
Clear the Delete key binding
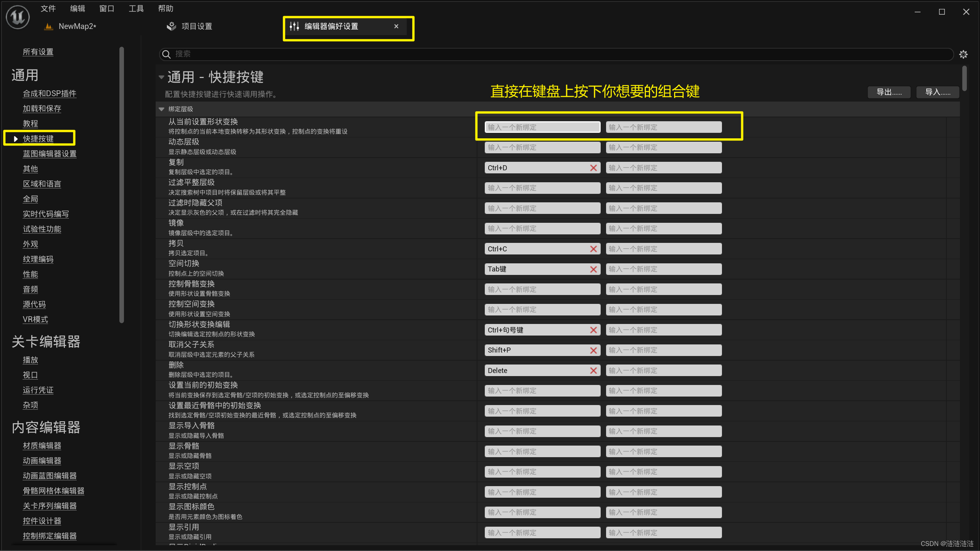click(x=593, y=371)
